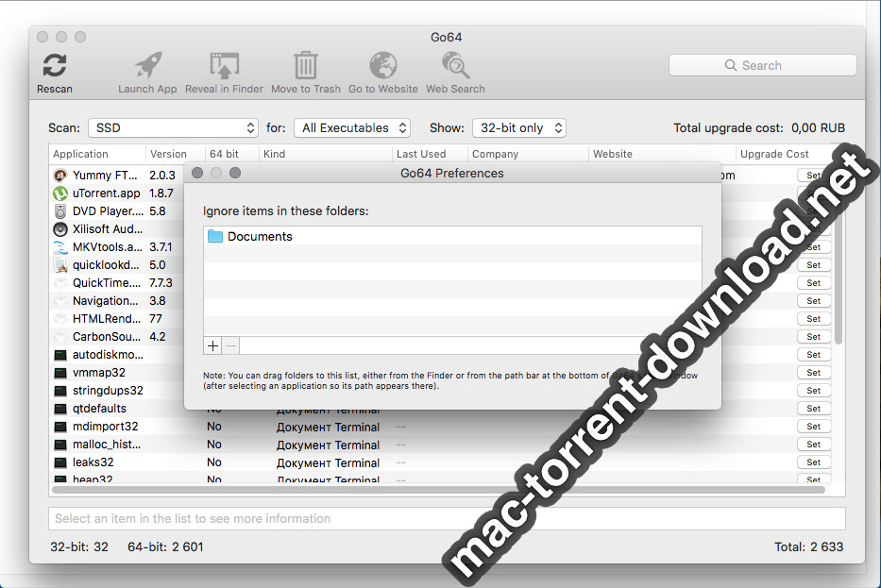Select the quicklookd icon
The width and height of the screenshot is (881, 588).
pos(60,265)
